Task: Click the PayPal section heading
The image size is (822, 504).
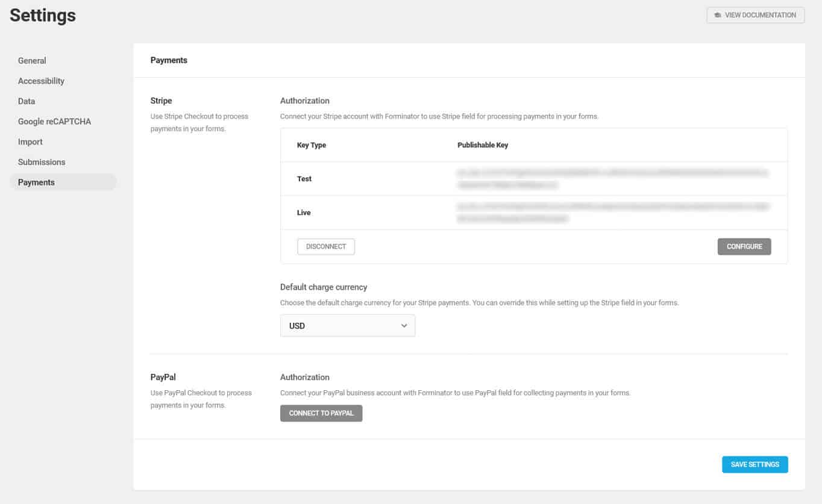Action: (163, 377)
